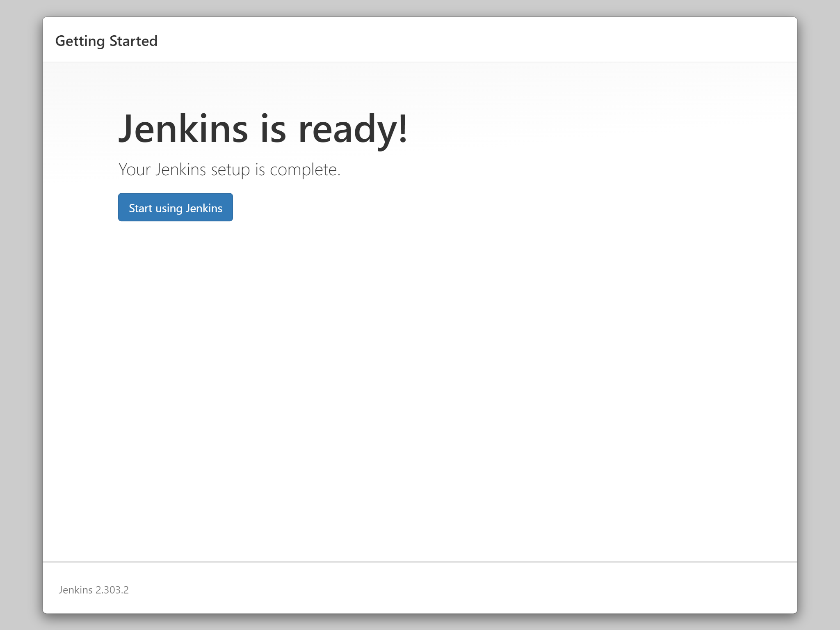The height and width of the screenshot is (630, 840).
Task: Click the word "is" in large heading
Action: point(273,129)
